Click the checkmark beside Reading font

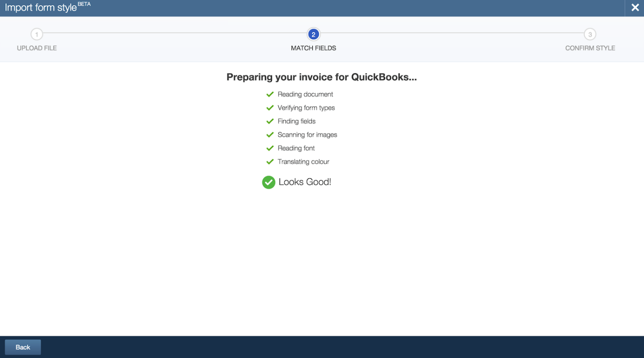(270, 148)
